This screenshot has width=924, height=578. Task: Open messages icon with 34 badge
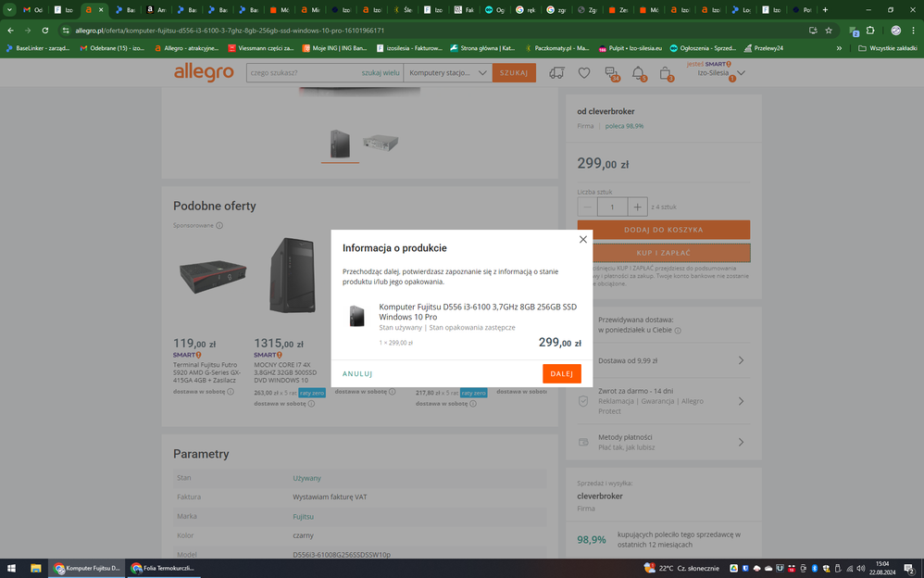611,73
